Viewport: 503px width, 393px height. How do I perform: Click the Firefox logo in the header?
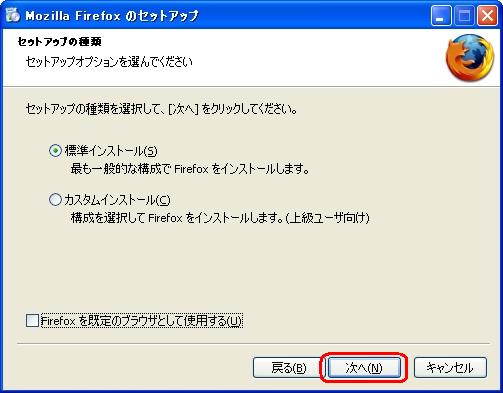pos(470,58)
